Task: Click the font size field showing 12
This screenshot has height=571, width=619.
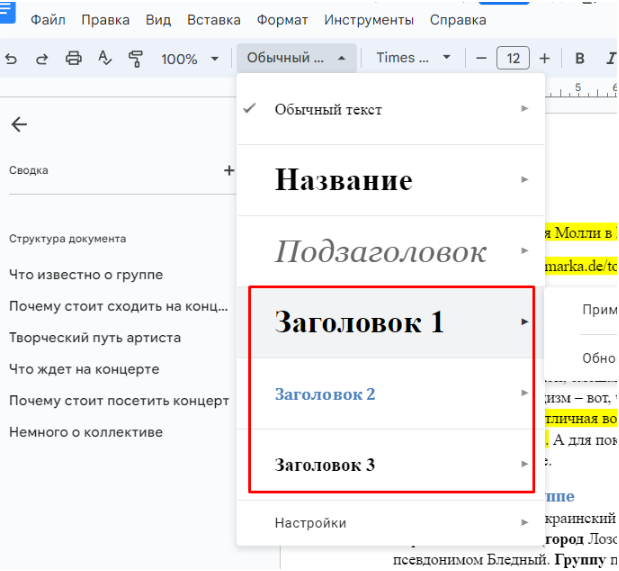Action: (513, 58)
